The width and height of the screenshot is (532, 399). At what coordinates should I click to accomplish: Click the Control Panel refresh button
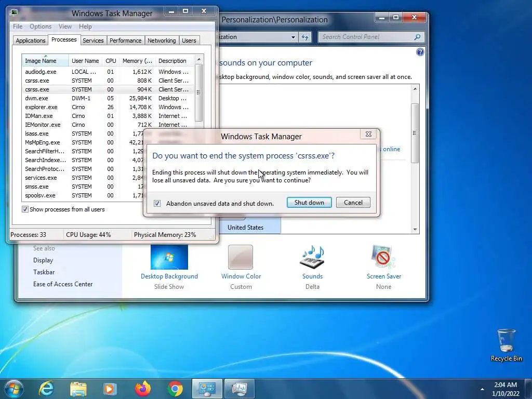pos(305,37)
